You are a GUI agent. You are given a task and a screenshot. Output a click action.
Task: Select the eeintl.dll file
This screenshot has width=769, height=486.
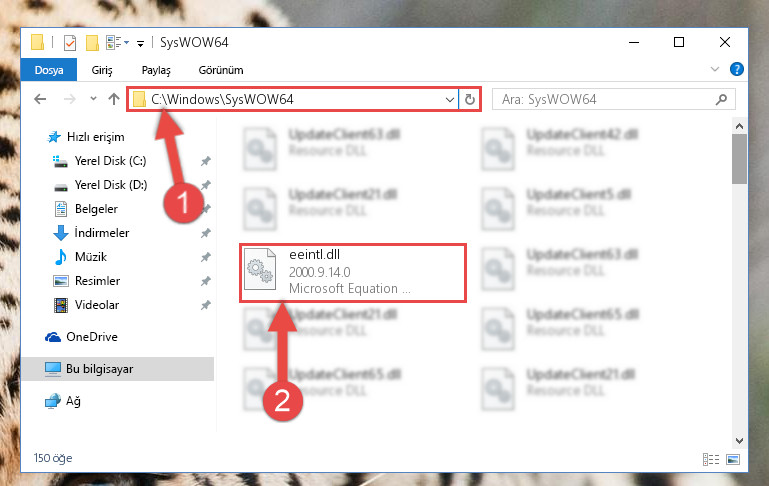pyautogui.click(x=352, y=273)
